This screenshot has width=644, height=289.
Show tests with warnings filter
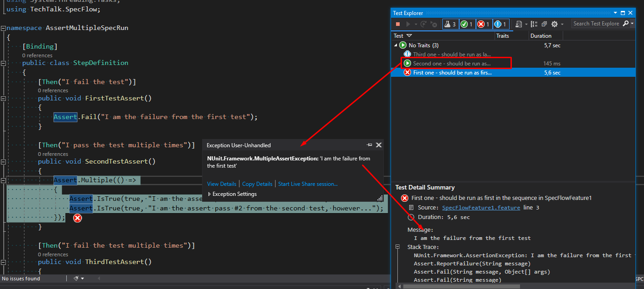[x=500, y=24]
